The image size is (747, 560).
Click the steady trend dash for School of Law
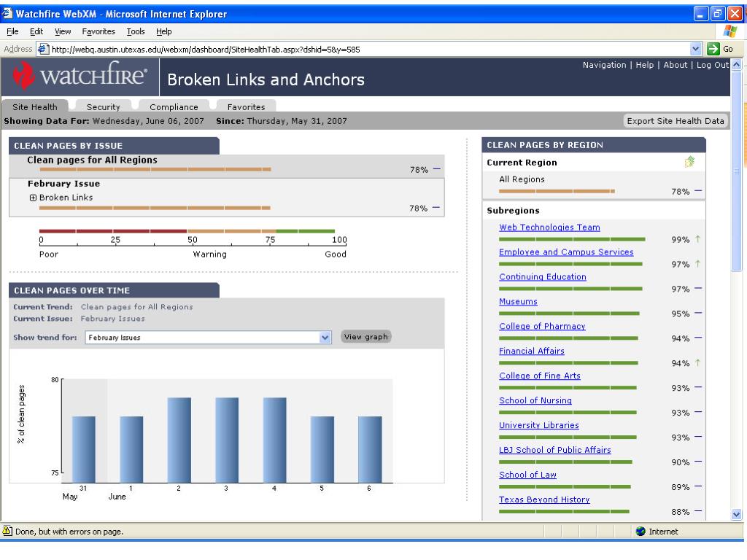[698, 486]
